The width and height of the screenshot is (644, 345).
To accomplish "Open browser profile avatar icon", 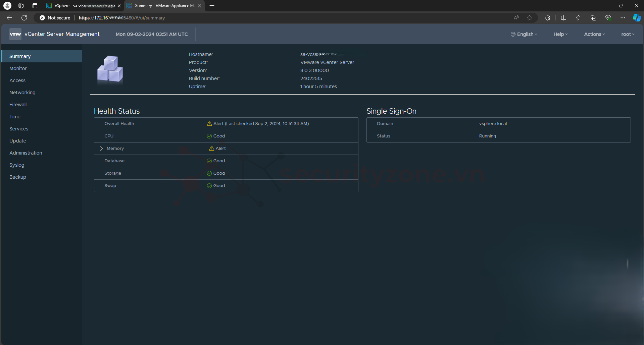I will [x=7, y=6].
